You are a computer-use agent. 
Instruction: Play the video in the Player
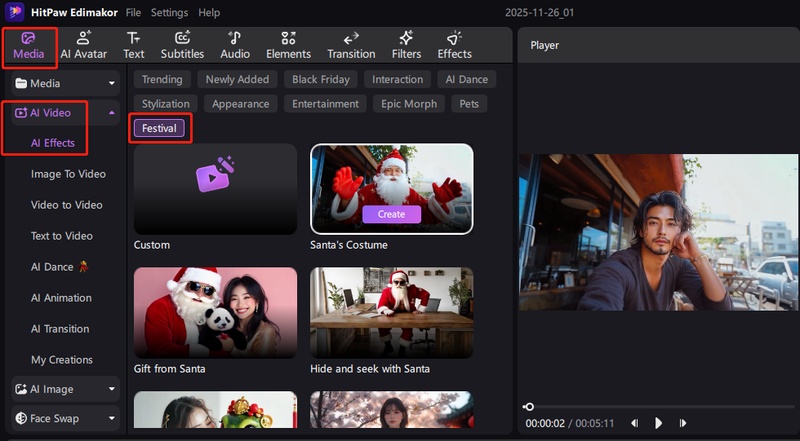(658, 423)
